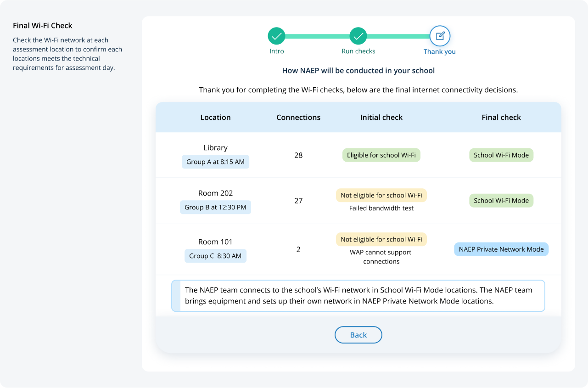Click the Eligible for school Wi-Fi tag
The width and height of the screenshot is (588, 388).
pos(381,155)
